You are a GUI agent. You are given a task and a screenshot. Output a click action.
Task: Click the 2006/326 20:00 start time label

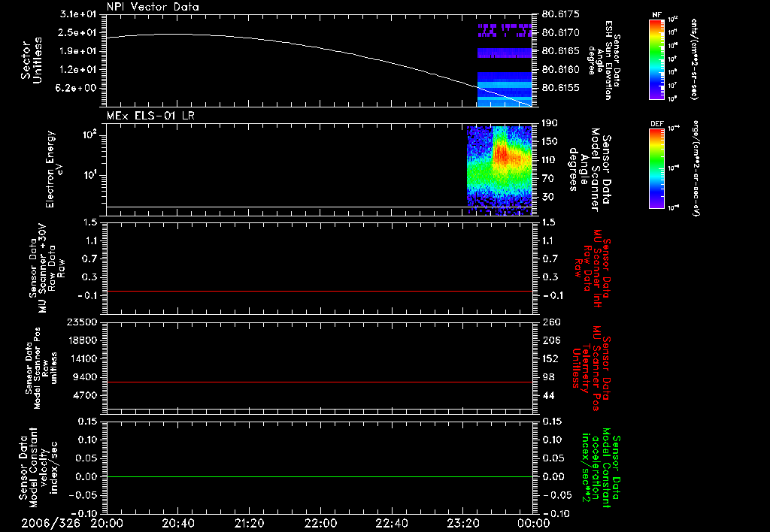coord(72,523)
